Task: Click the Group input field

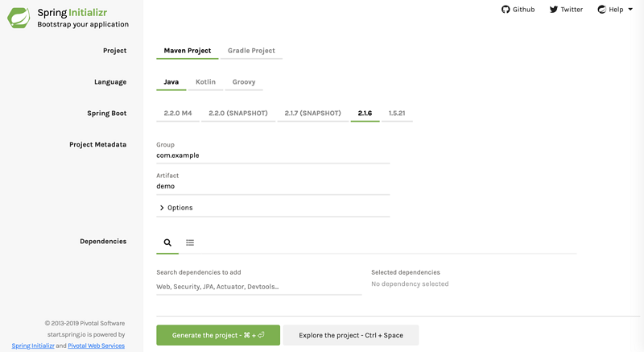Action: coord(272,155)
